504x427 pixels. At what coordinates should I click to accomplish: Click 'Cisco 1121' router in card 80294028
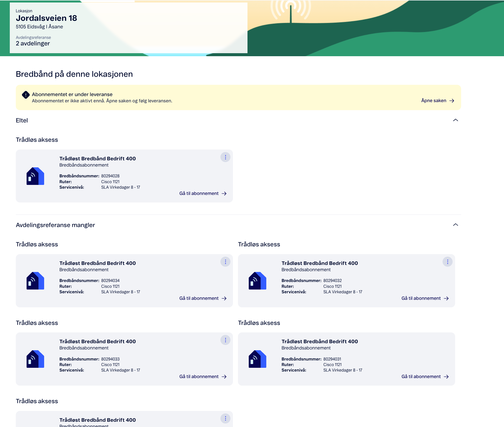(x=110, y=182)
